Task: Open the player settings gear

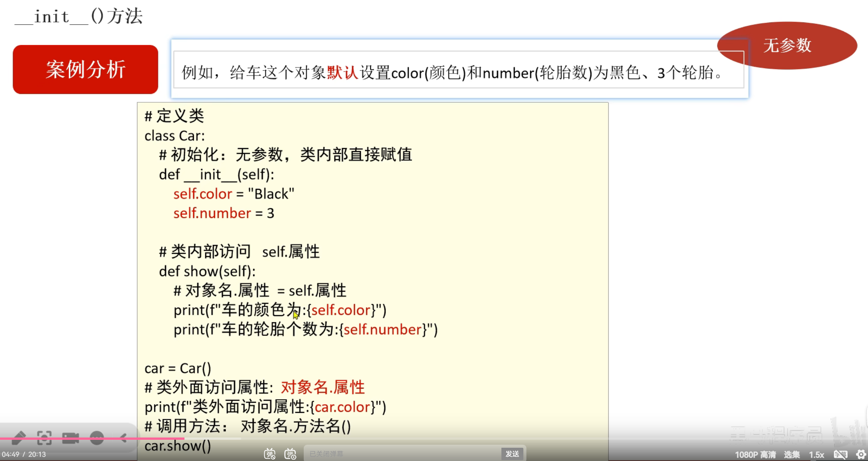Action: (x=861, y=454)
